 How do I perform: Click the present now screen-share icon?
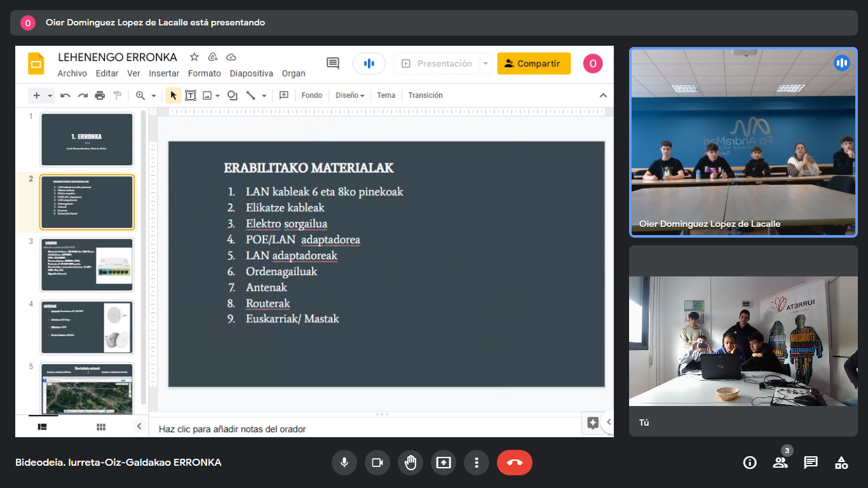pyautogui.click(x=444, y=463)
